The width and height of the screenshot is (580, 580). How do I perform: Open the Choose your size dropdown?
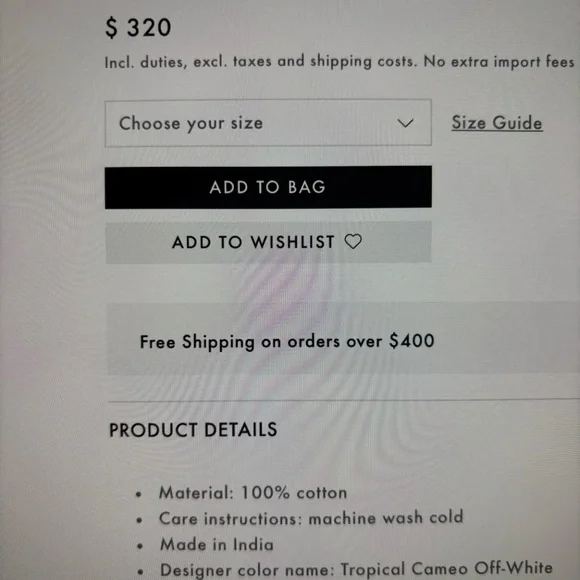pyautogui.click(x=268, y=123)
